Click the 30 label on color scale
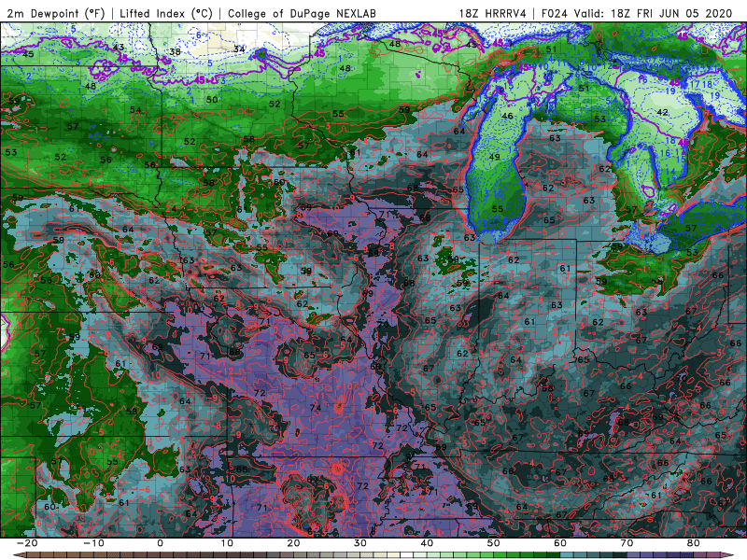The image size is (747, 560). (360, 543)
